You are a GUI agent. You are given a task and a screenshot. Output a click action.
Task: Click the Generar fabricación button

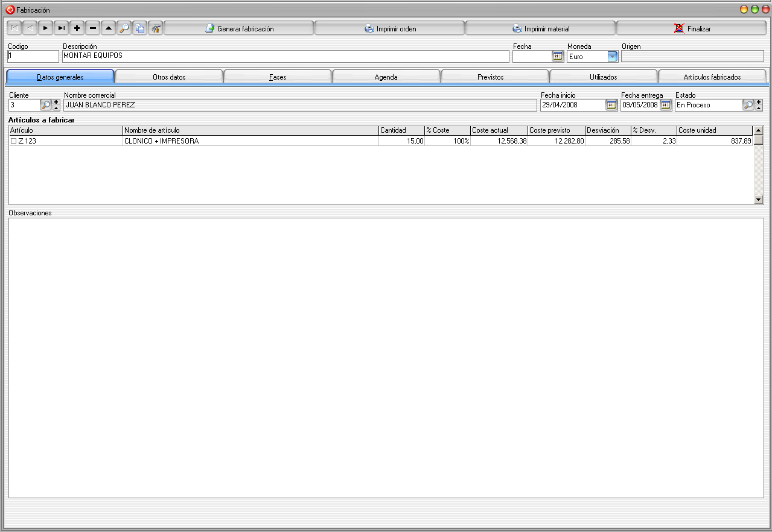239,28
